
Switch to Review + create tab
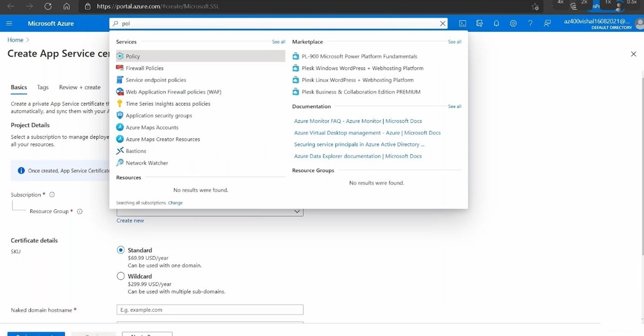click(79, 87)
